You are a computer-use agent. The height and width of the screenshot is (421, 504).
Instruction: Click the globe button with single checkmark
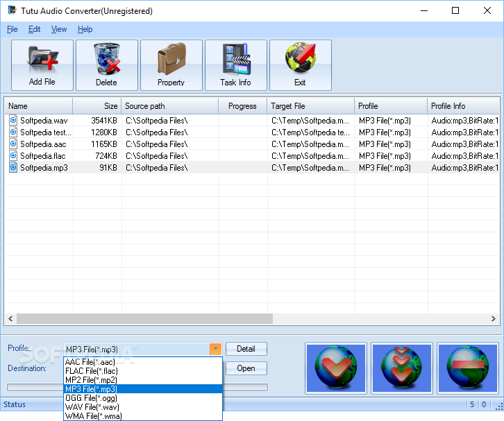point(336,368)
